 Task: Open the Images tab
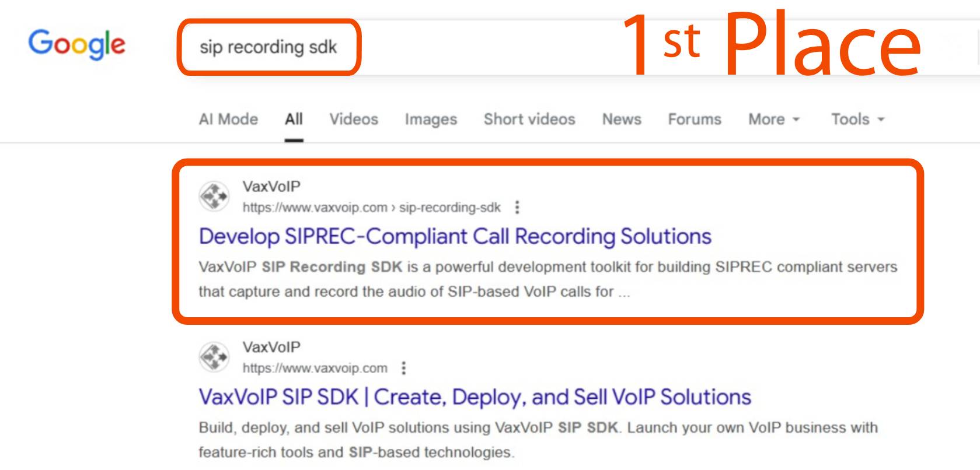431,120
